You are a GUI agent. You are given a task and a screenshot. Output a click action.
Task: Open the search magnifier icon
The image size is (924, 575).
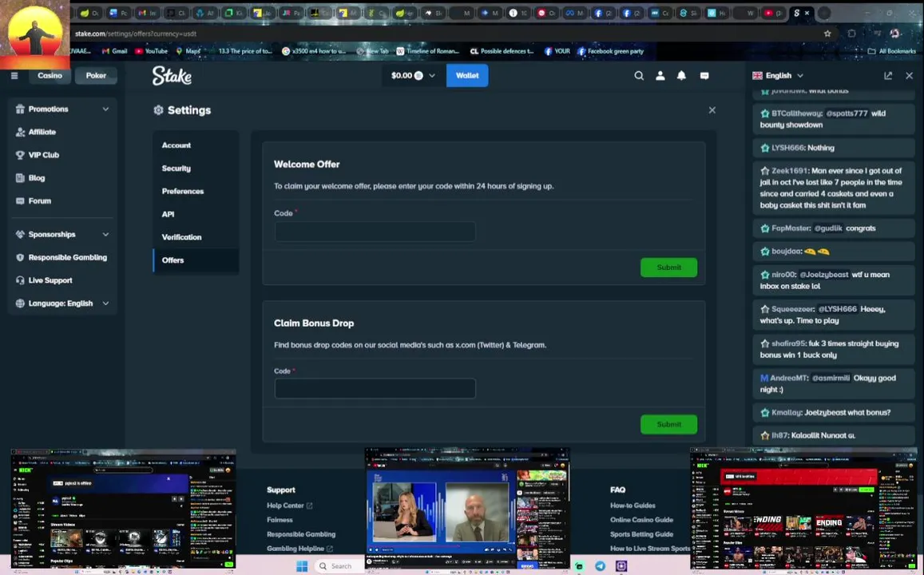(639, 75)
